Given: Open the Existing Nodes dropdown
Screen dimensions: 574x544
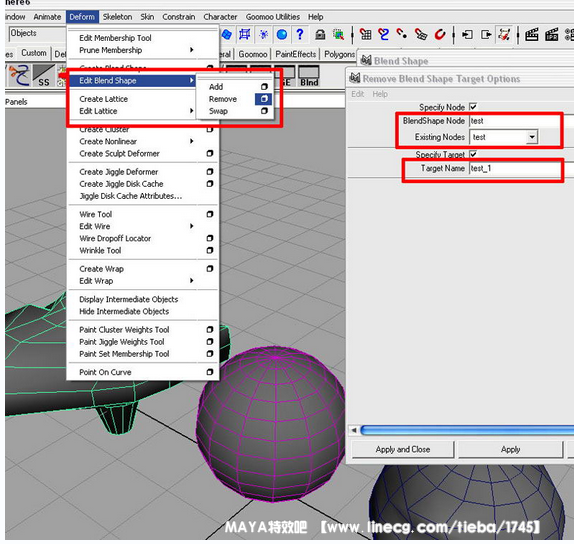Looking at the screenshot, I should click(532, 137).
